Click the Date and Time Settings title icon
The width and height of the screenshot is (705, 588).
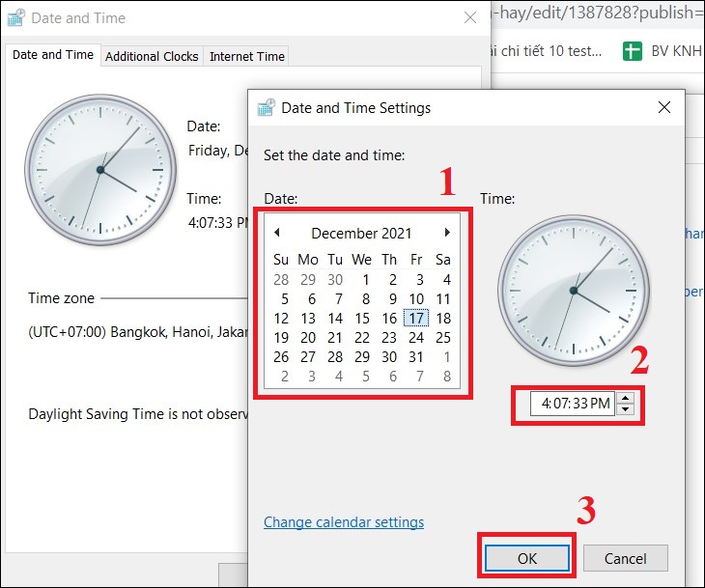click(266, 107)
